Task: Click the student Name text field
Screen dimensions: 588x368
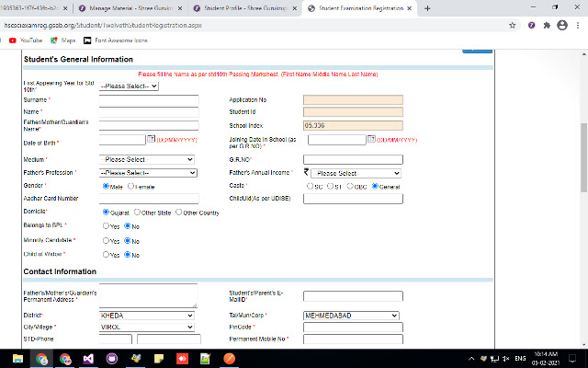Action: 149,112
